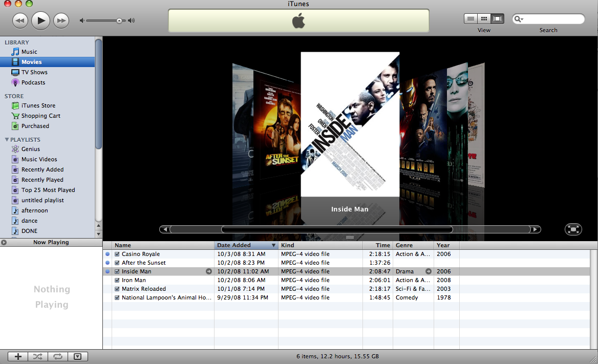Click the Cover Flow right scroll arrow
Viewport: 598px width, 364px height.
pyautogui.click(x=536, y=229)
